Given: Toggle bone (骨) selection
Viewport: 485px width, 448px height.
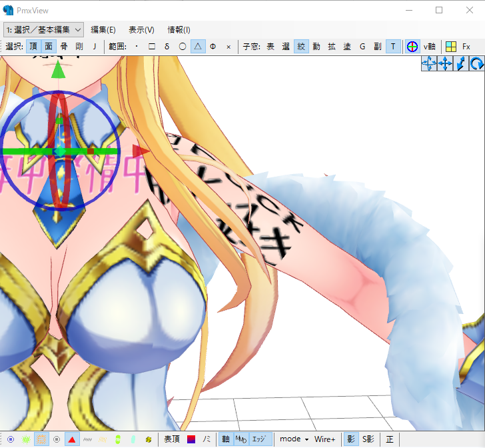Looking at the screenshot, I should coord(64,47).
